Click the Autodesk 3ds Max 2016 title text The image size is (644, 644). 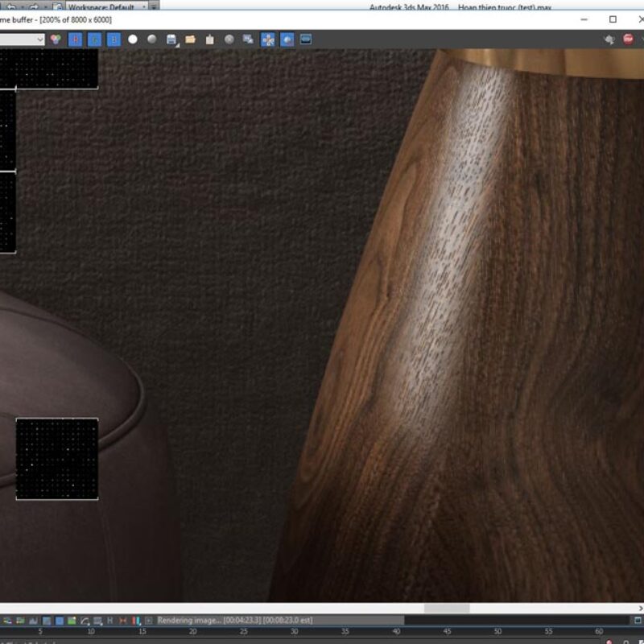tap(409, 7)
